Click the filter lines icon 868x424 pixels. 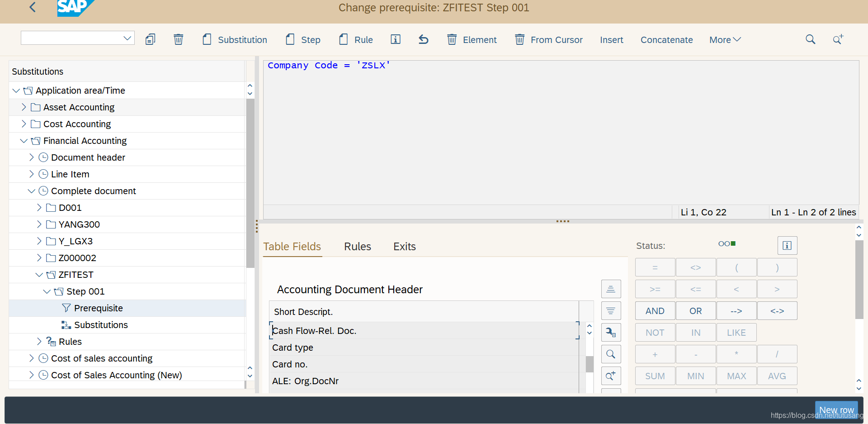(611, 311)
